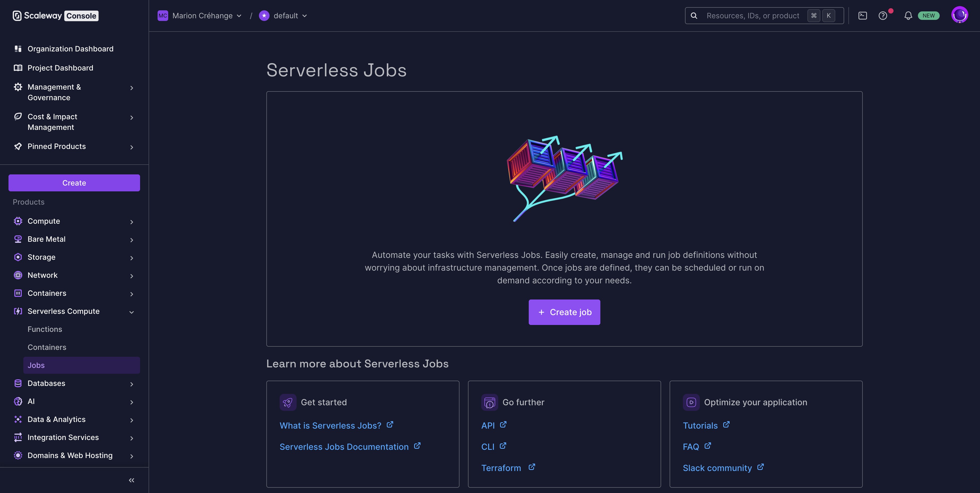Expand Cost & Impact Management chevron
980x493 pixels.
click(132, 117)
